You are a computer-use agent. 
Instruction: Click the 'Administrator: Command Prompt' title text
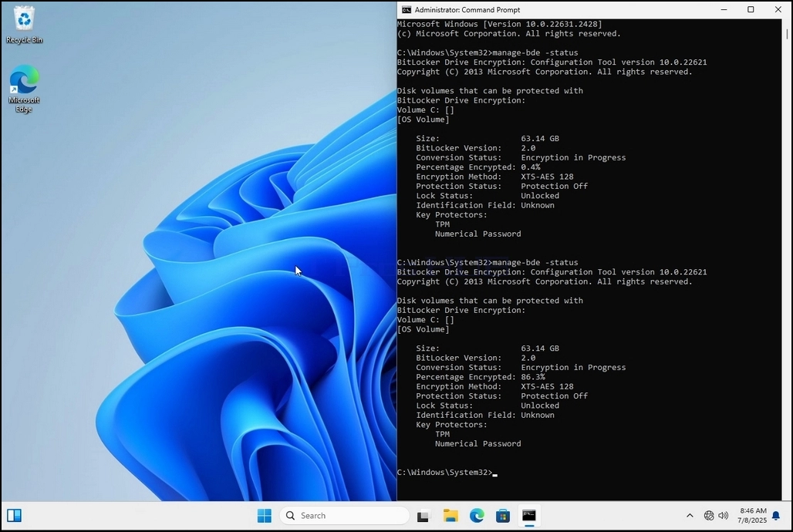(467, 9)
